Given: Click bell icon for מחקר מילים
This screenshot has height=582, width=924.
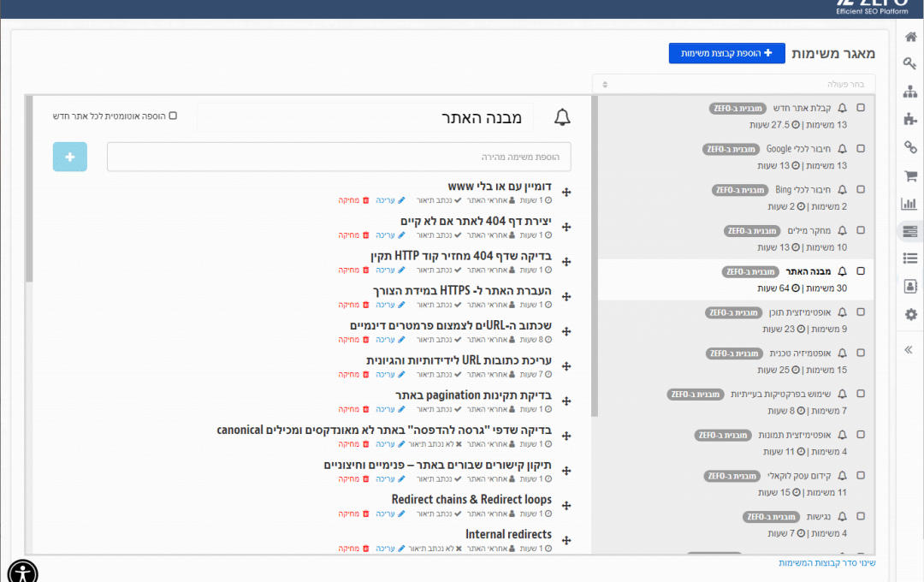Looking at the screenshot, I should coord(842,230).
